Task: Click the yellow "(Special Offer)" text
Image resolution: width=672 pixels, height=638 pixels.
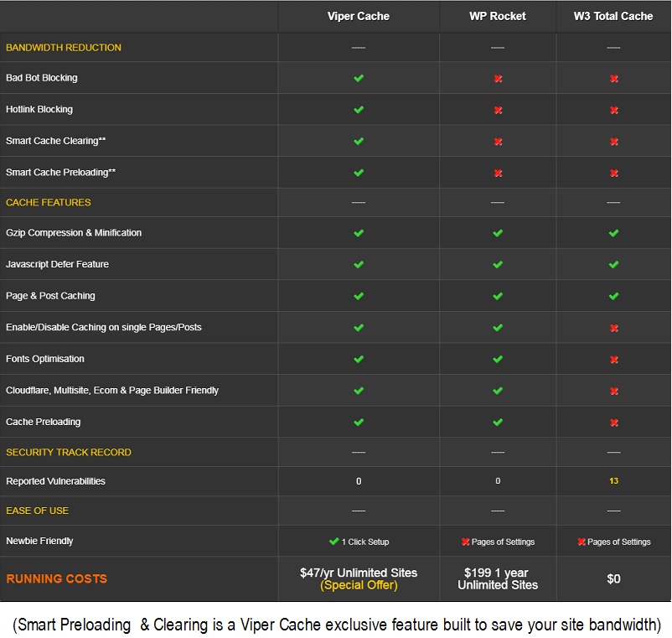Action: (359, 585)
